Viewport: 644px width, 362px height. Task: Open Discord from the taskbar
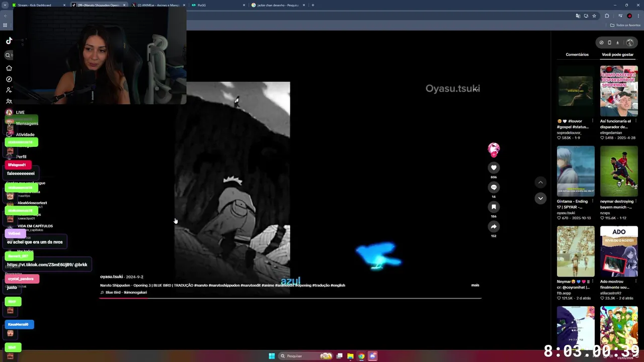(x=372, y=356)
